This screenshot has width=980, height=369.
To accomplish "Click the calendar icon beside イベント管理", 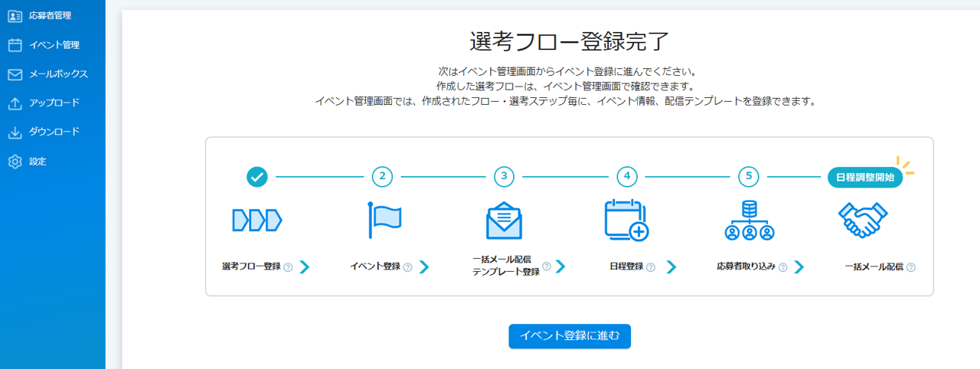I will pyautogui.click(x=15, y=45).
